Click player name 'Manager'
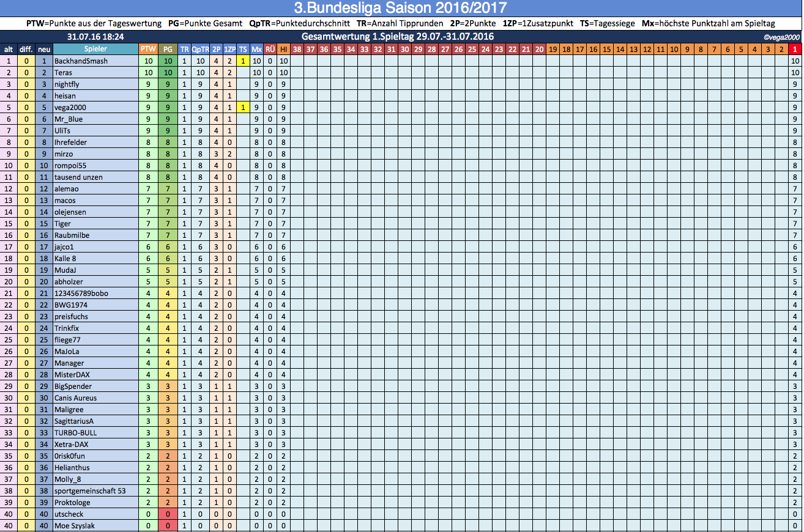804x532 pixels. (69, 363)
